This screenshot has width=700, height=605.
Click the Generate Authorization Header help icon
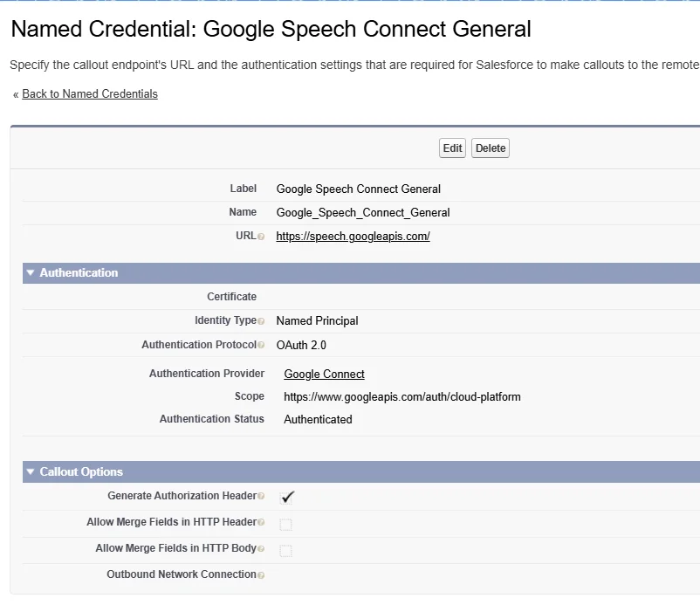(x=261, y=497)
